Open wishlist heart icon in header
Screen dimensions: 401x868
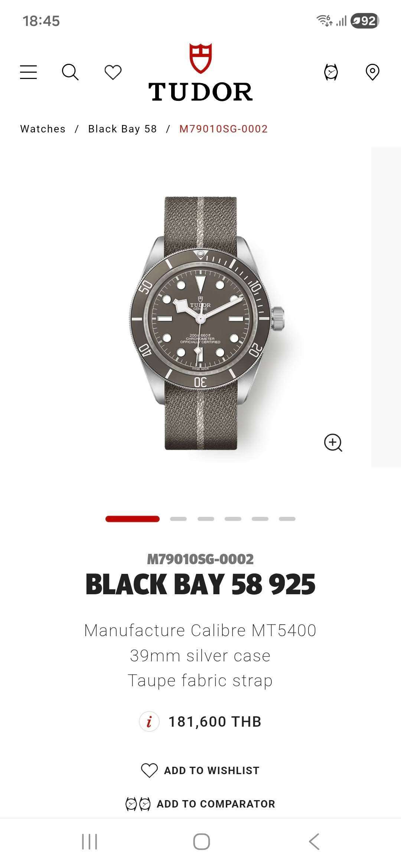point(113,72)
